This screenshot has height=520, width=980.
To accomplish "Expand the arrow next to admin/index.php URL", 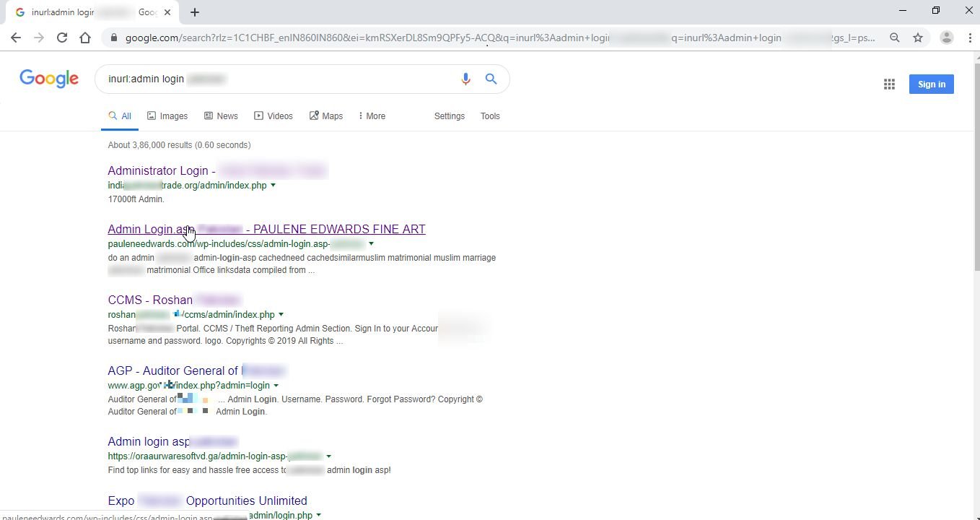I will pyautogui.click(x=273, y=186).
